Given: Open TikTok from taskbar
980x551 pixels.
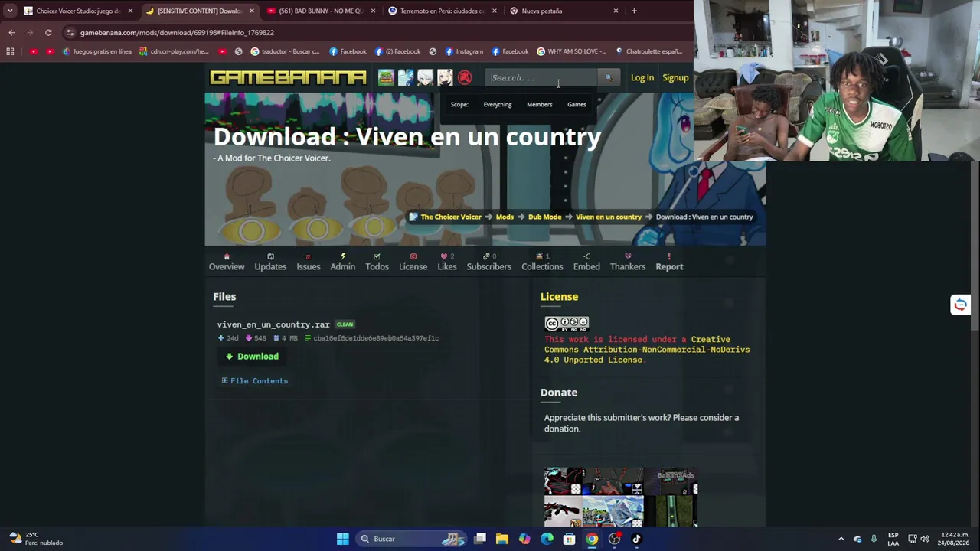Looking at the screenshot, I should pyautogui.click(x=636, y=539).
